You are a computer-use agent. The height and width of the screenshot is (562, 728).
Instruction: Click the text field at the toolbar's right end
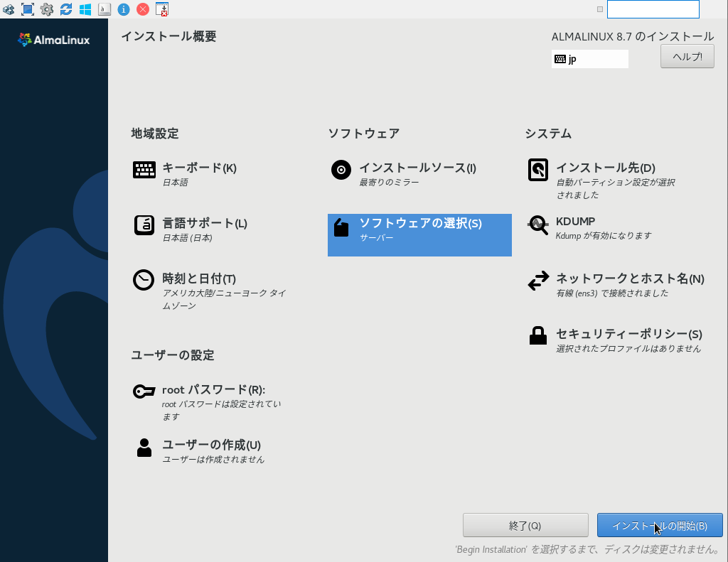click(x=653, y=9)
